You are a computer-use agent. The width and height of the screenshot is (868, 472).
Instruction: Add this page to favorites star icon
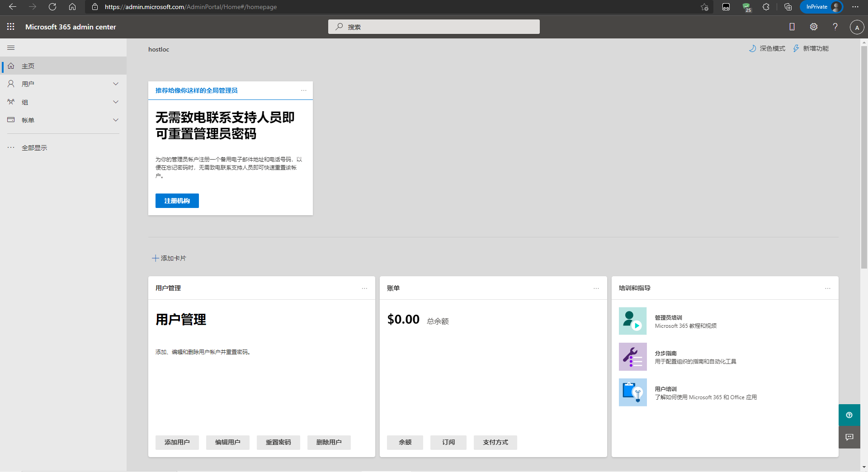tap(704, 7)
